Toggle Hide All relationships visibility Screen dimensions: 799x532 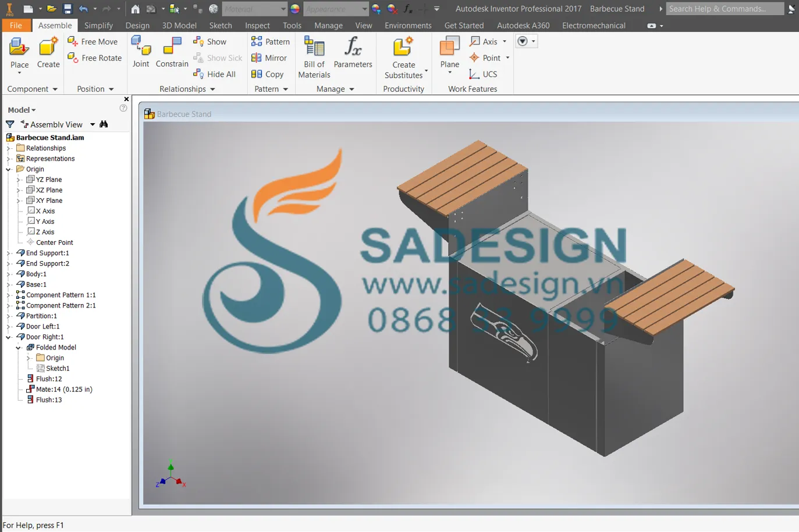click(x=215, y=74)
